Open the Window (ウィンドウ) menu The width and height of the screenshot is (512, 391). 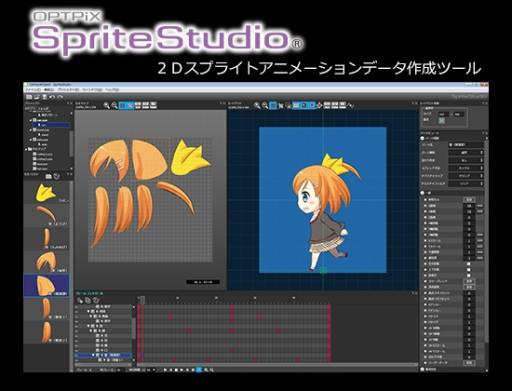pos(92,90)
